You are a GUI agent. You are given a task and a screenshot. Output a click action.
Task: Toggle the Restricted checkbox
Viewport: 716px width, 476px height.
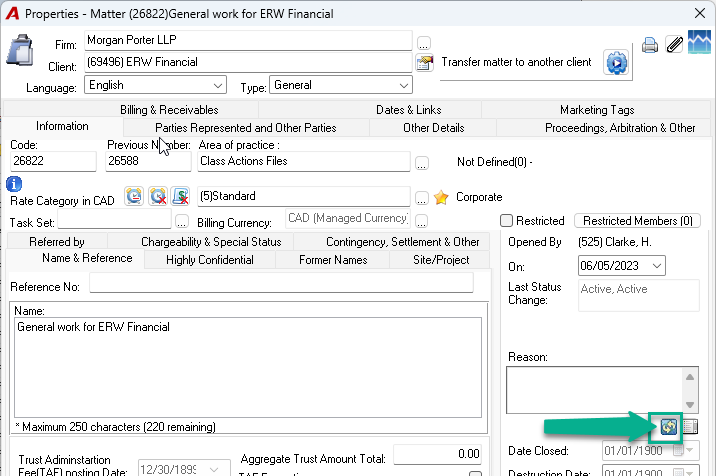coord(506,221)
